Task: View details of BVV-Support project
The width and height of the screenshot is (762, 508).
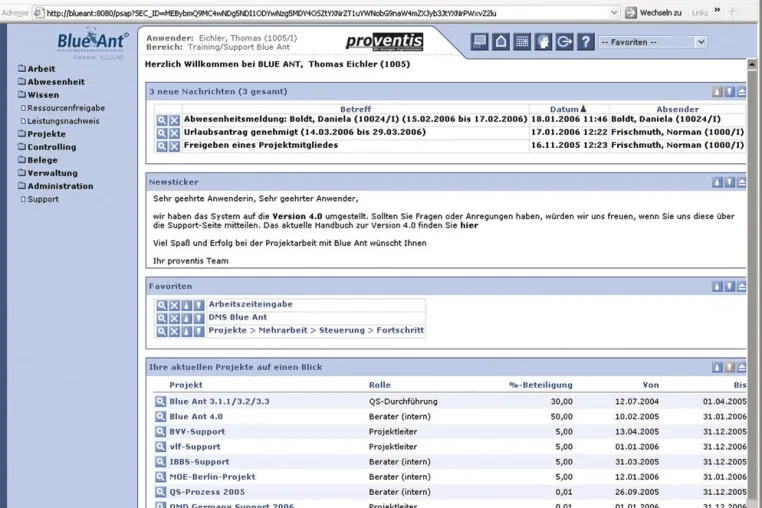Action: [x=160, y=432]
